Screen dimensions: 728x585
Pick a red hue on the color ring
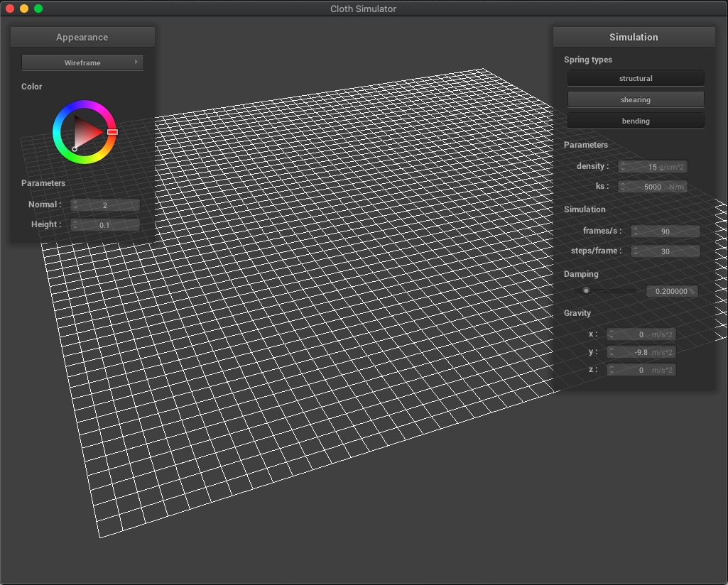[x=111, y=132]
